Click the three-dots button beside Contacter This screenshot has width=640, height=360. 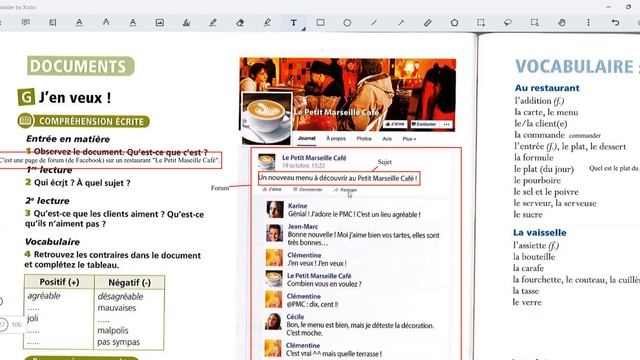point(447,124)
